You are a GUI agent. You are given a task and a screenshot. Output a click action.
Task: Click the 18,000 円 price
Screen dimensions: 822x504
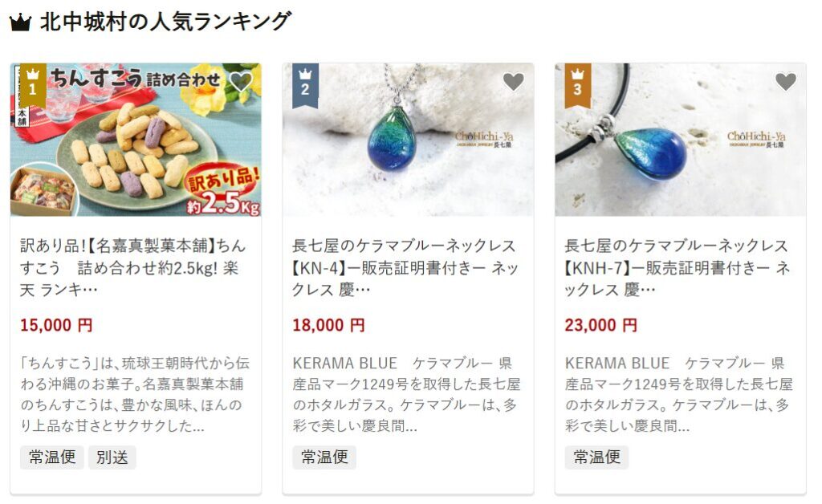(328, 325)
